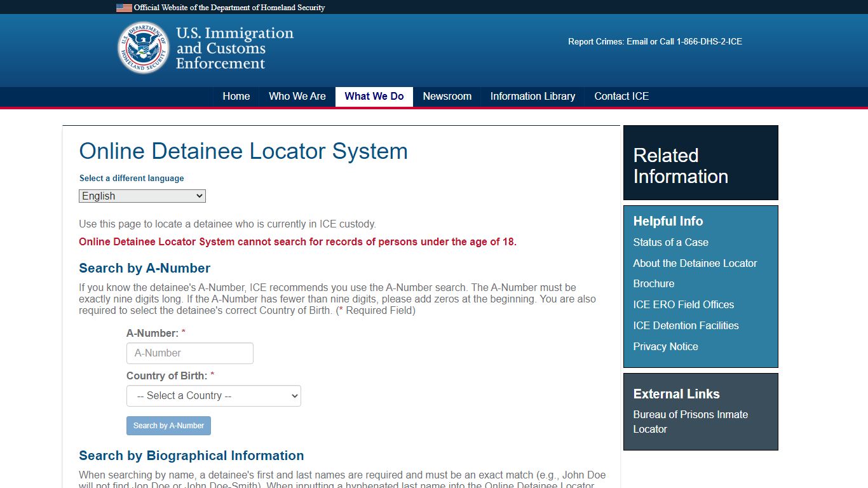
Task: Visit ICE ERO Field Offices link
Action: point(684,305)
